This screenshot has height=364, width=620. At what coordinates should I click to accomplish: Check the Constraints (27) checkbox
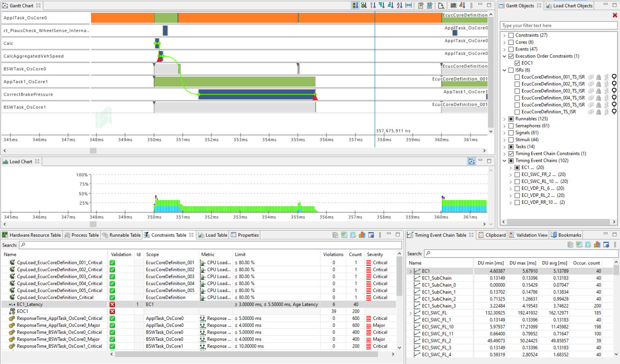(511, 35)
